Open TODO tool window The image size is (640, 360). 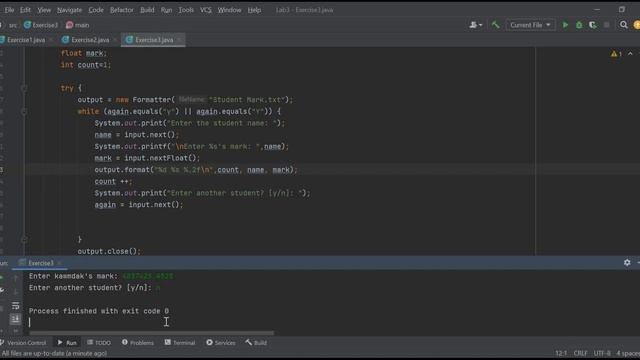tap(99, 342)
